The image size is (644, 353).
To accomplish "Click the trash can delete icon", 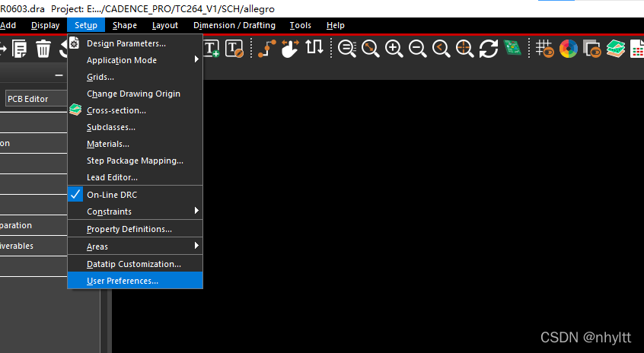I will coord(43,49).
